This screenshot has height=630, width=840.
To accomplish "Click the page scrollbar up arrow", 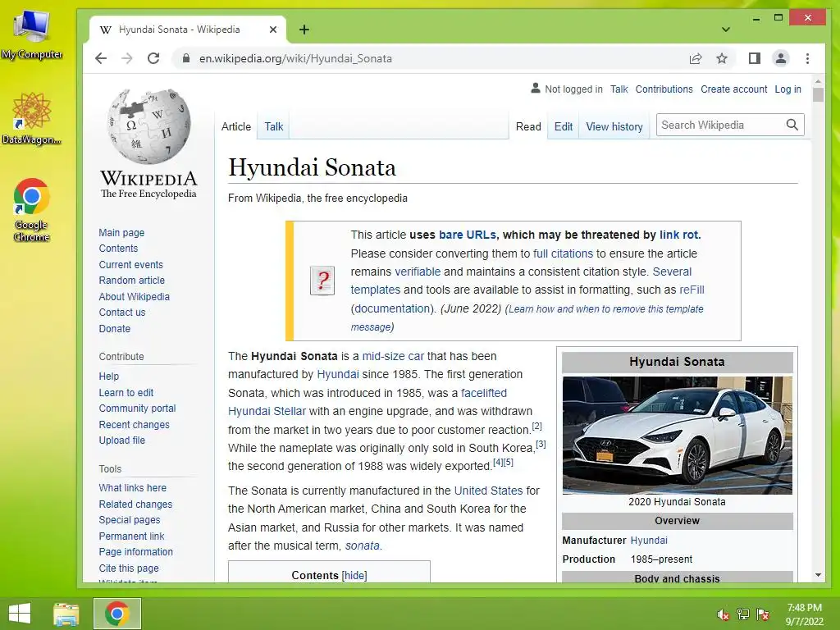I will [x=818, y=81].
